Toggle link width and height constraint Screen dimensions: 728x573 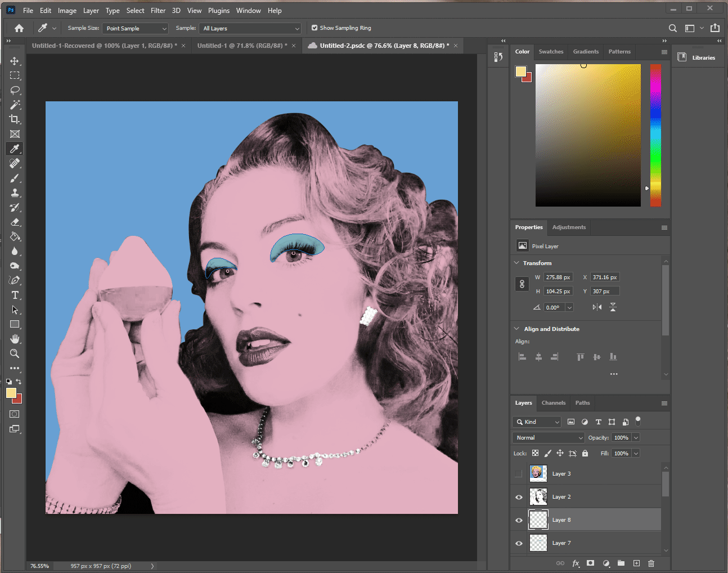click(522, 284)
